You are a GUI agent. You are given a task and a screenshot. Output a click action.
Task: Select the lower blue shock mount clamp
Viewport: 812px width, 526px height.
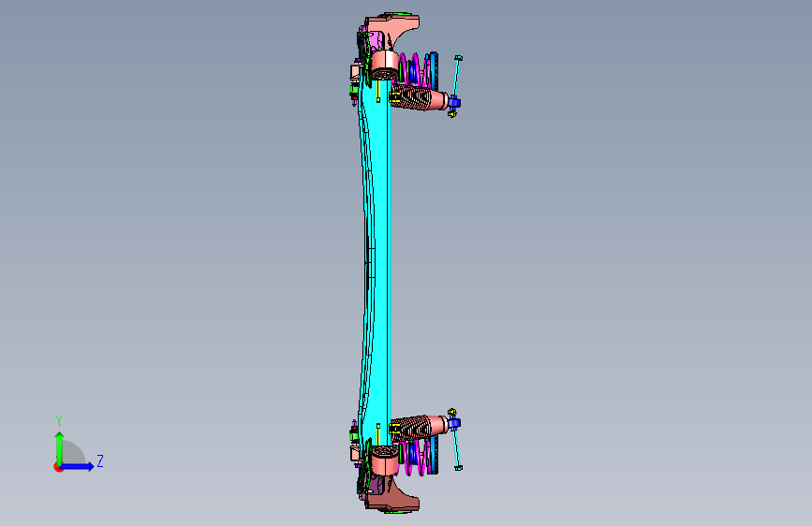pos(454,424)
